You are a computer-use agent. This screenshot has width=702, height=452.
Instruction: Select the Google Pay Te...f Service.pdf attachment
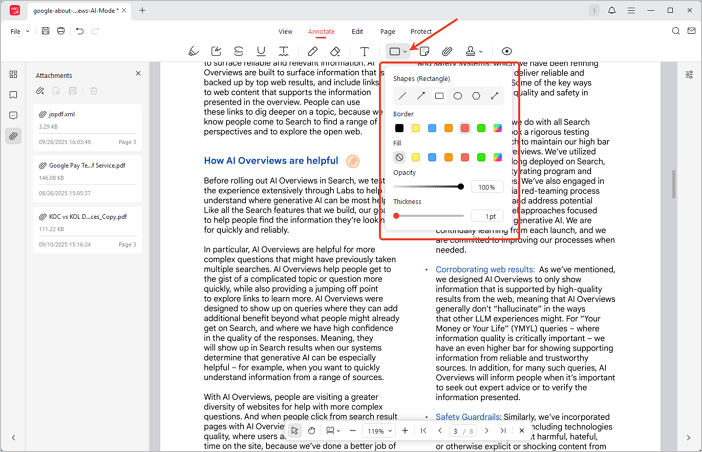87,178
